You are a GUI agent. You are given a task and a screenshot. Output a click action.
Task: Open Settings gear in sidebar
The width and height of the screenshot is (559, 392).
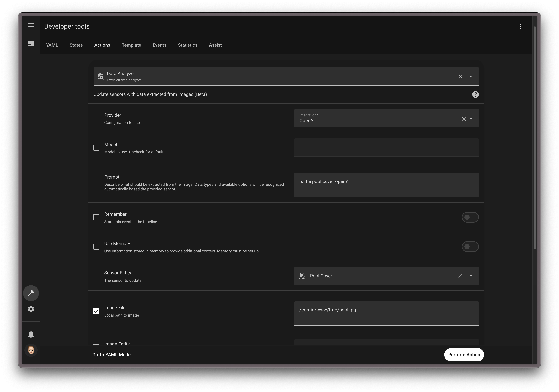[x=31, y=309]
